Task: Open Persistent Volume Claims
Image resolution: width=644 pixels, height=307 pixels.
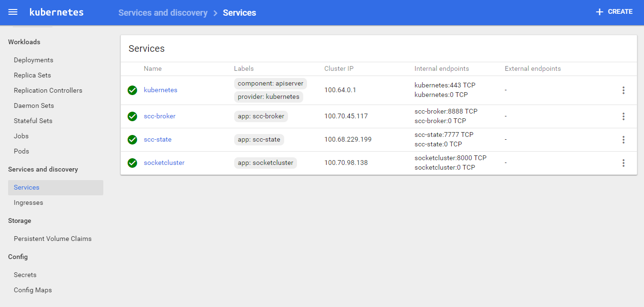Action: click(52, 239)
